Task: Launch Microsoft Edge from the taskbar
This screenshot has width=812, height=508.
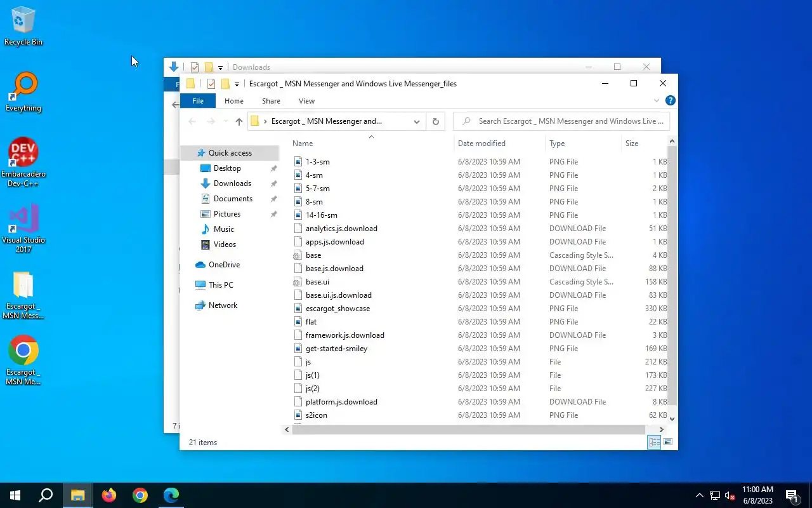Action: 171,495
